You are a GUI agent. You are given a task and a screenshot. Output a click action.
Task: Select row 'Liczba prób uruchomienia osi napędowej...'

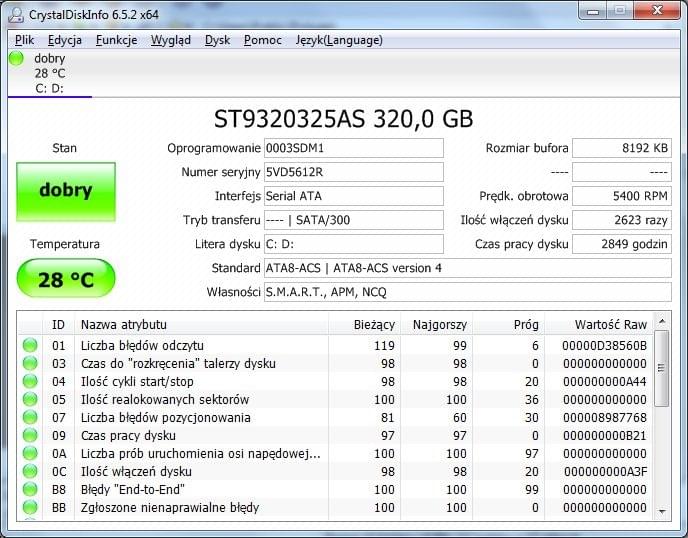point(335,453)
